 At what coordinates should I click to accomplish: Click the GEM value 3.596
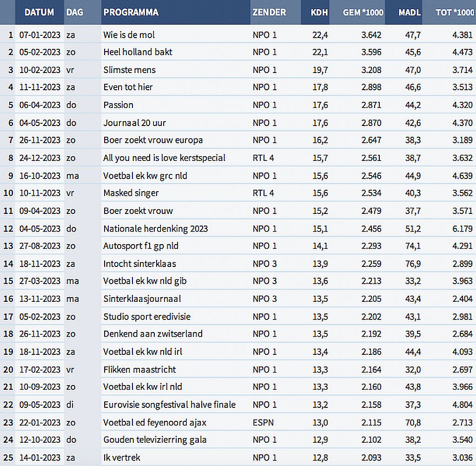pyautogui.click(x=371, y=52)
